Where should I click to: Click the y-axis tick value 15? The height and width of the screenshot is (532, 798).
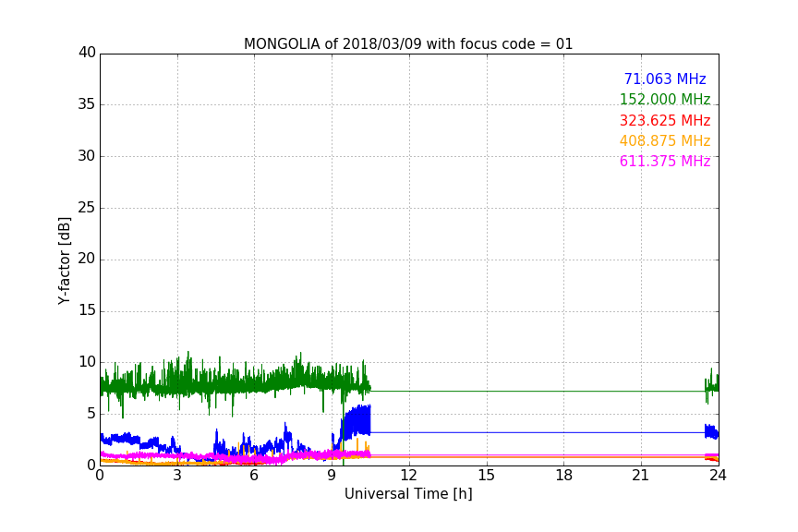(87, 310)
